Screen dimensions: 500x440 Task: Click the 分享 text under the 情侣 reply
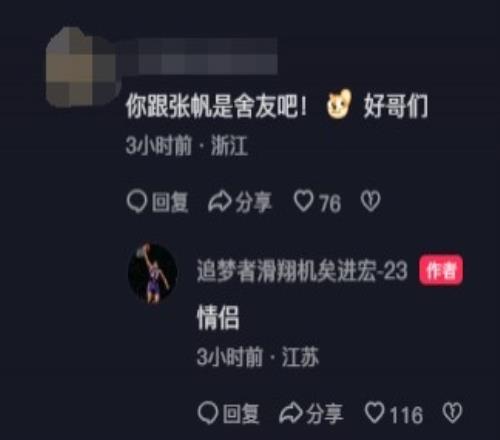tap(324, 414)
